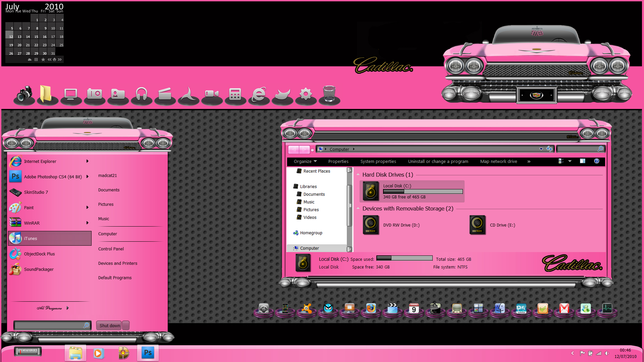
Task: Open the Finder face icon in the bottom dock
Action: coord(500,308)
